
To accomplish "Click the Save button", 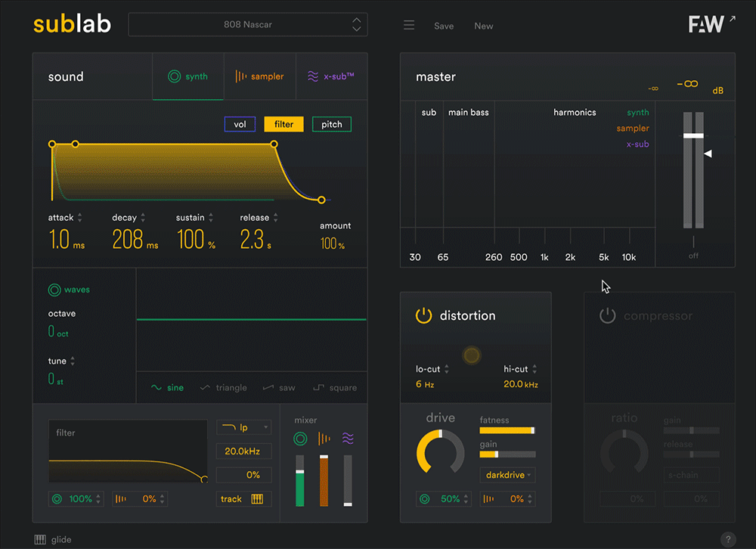I will coord(444,26).
